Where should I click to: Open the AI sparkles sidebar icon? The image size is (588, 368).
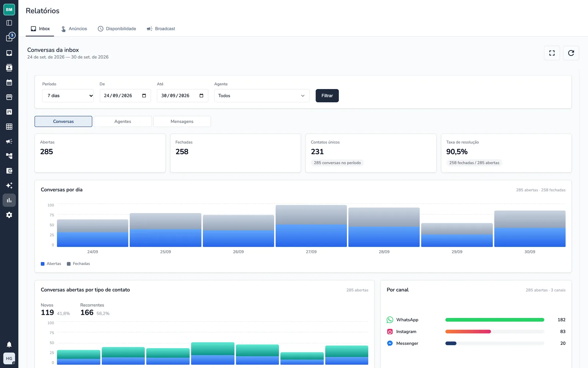tap(9, 185)
